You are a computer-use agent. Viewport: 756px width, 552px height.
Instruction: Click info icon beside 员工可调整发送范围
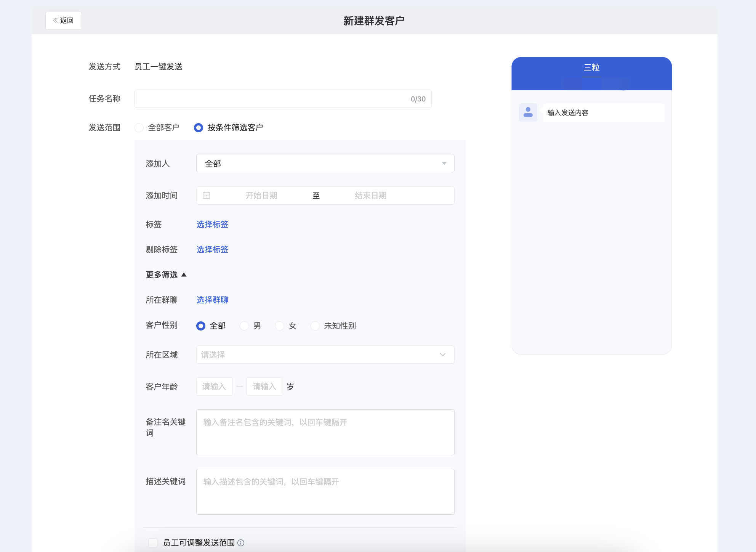[x=241, y=543]
